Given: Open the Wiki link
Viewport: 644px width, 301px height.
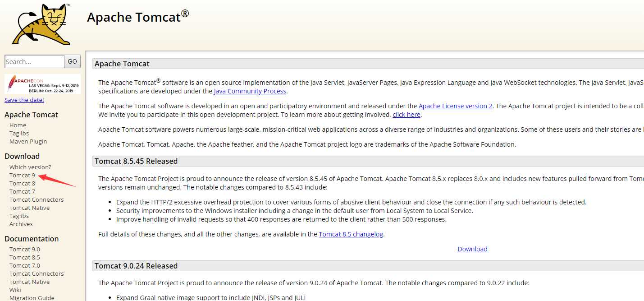Looking at the screenshot, I should [x=15, y=290].
